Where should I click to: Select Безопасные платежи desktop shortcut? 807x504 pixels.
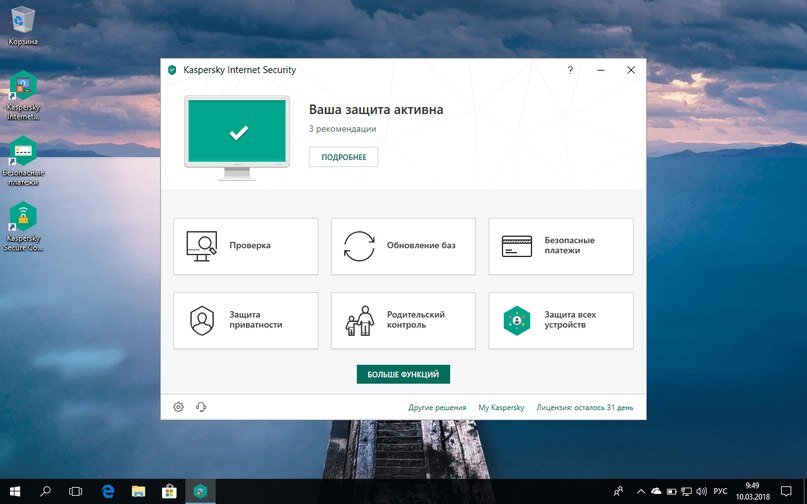click(x=23, y=161)
